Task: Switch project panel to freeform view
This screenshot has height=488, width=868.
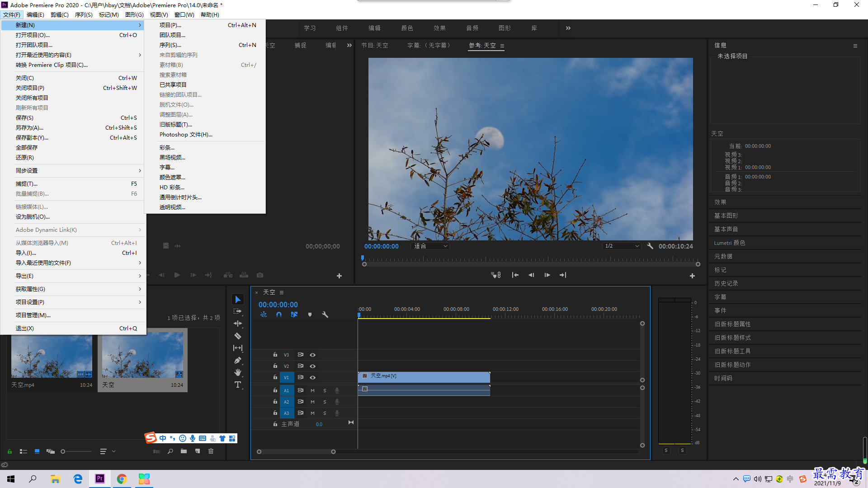Action: pos(51,451)
